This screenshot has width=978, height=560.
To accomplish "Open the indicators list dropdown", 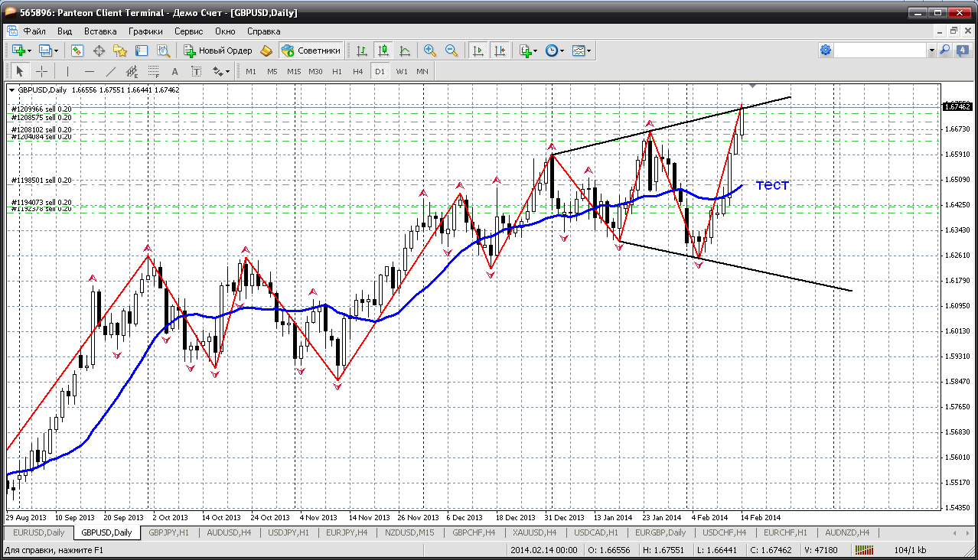I will 528,50.
